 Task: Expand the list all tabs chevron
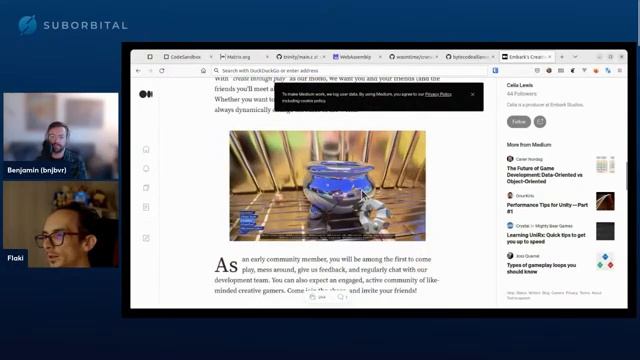tap(575, 57)
